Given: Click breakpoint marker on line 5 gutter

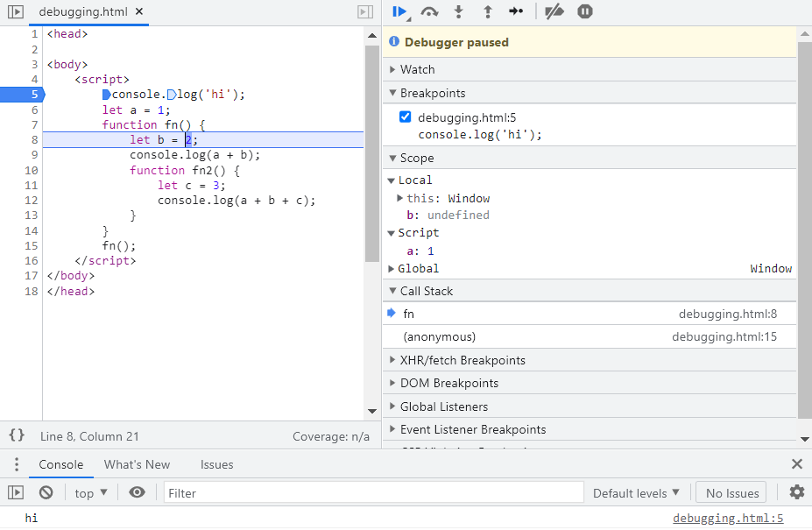Looking at the screenshot, I should pyautogui.click(x=22, y=95).
